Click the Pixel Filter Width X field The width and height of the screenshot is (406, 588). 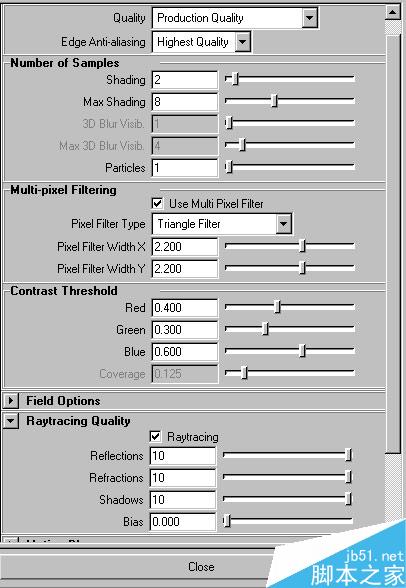184,247
